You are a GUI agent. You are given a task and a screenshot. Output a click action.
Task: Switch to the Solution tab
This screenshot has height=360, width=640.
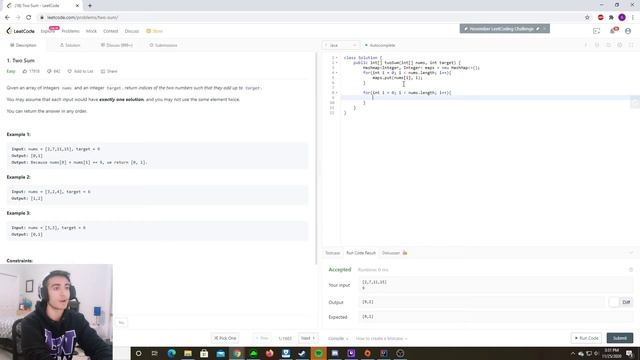70,45
